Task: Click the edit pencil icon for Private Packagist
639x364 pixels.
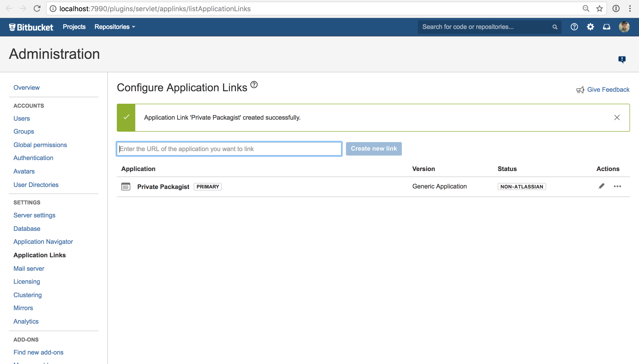Action: tap(601, 186)
